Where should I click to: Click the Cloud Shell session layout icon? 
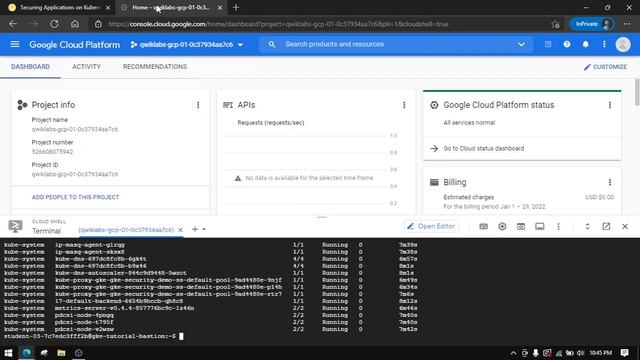click(x=540, y=226)
